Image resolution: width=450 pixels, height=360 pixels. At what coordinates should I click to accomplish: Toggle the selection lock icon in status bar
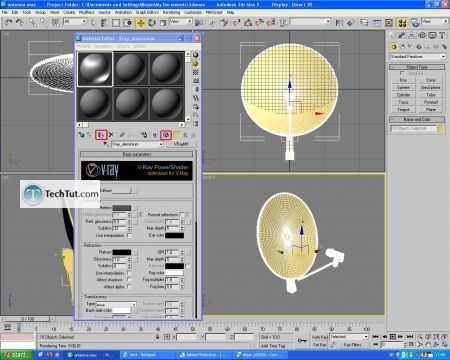tap(157, 337)
